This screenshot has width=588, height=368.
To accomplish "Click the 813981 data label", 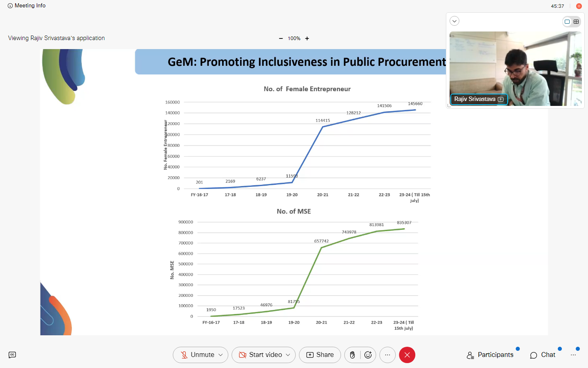I will tap(376, 225).
